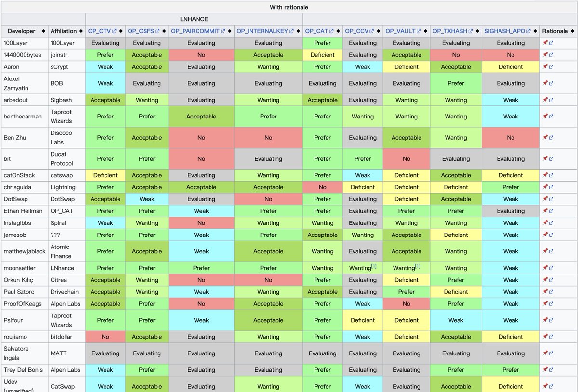Open rationale external link for bit row

pyautogui.click(x=551, y=159)
